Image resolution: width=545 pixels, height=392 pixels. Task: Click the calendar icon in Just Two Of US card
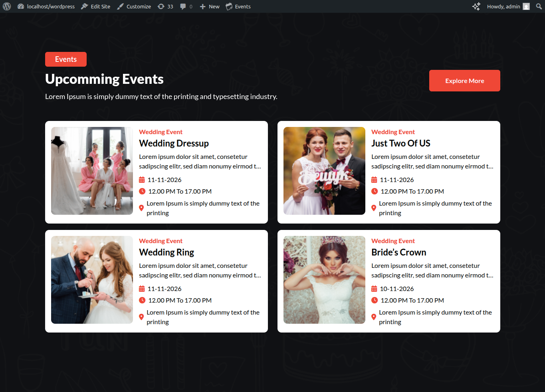point(374,180)
